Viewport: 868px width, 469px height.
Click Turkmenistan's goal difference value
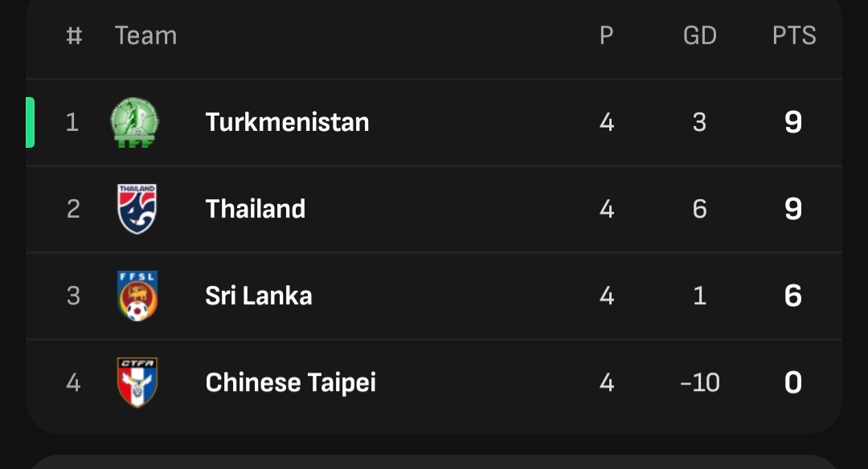(x=699, y=122)
